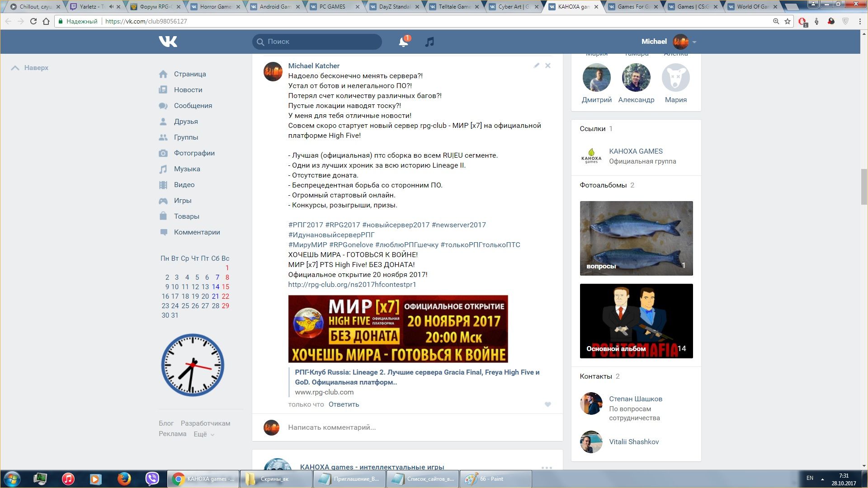Bookmark this page with star icon

[788, 21]
